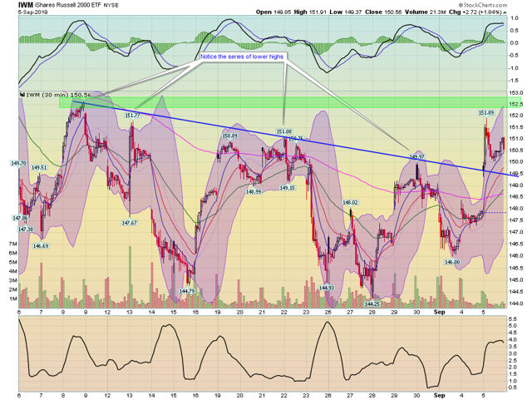Click the 5-Sep-2019 date label
This screenshot has height=400, width=532.
(32, 12)
